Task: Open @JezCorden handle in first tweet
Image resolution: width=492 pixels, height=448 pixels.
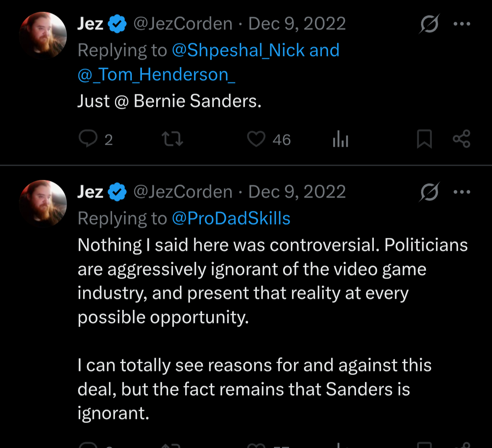Action: [x=183, y=24]
